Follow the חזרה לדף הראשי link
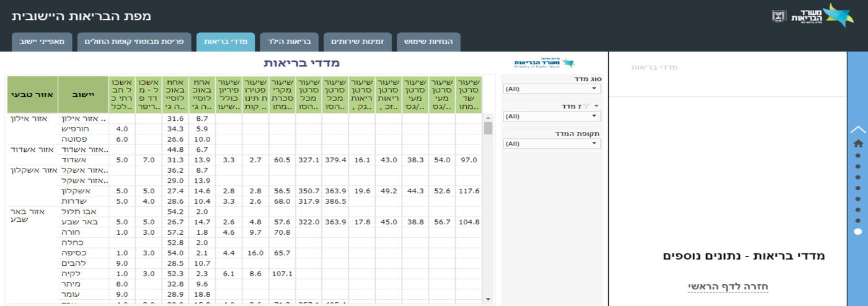Image resolution: width=868 pixels, height=306 pixels. point(728,286)
